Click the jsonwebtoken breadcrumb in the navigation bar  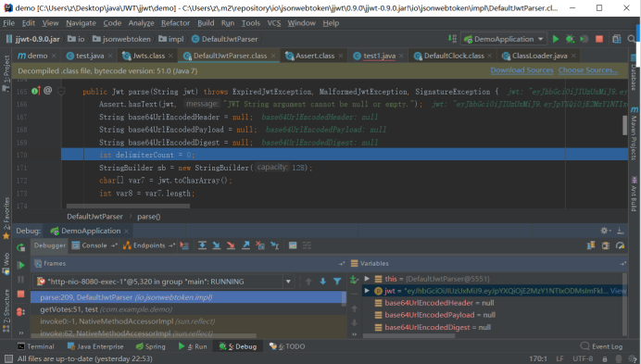point(122,39)
